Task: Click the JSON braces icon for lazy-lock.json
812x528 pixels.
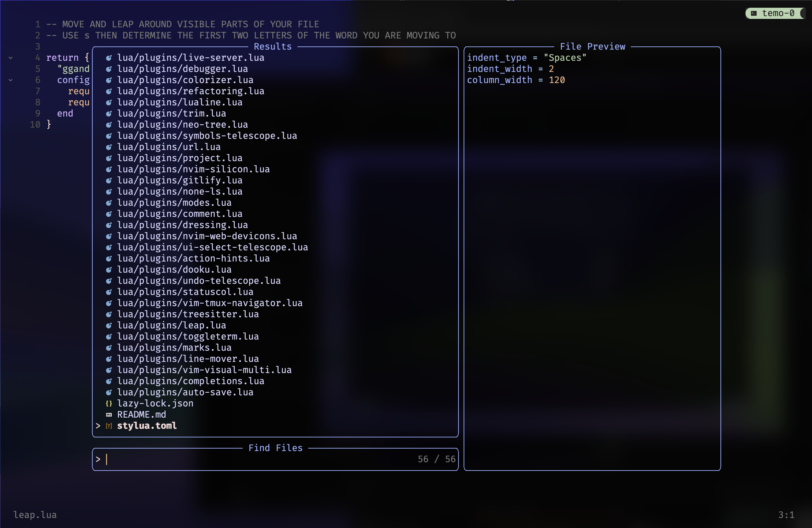Action: coord(109,404)
